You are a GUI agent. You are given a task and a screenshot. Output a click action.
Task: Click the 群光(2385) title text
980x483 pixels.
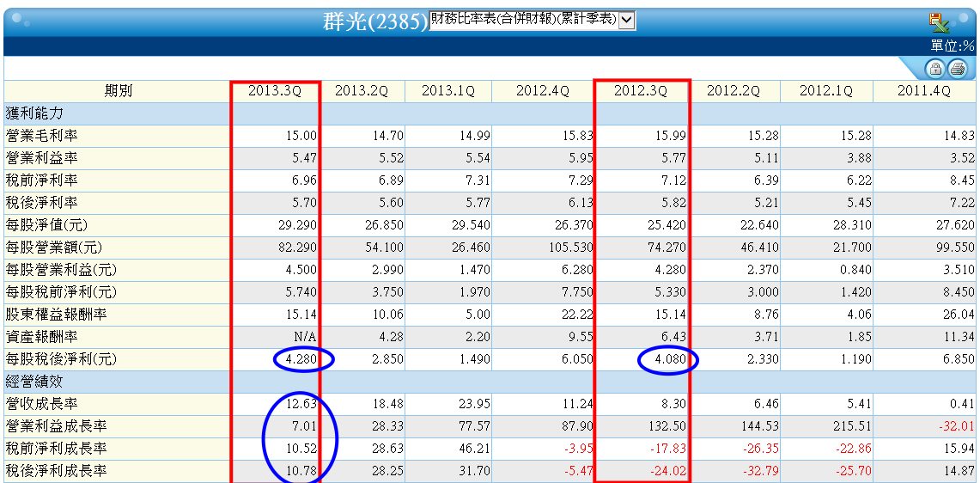point(375,21)
